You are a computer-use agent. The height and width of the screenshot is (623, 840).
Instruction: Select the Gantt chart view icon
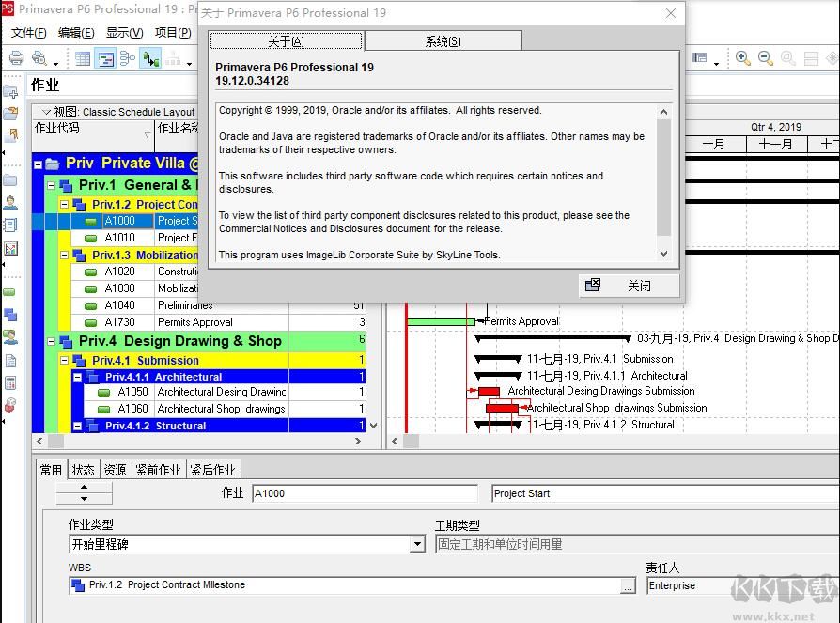pos(105,58)
